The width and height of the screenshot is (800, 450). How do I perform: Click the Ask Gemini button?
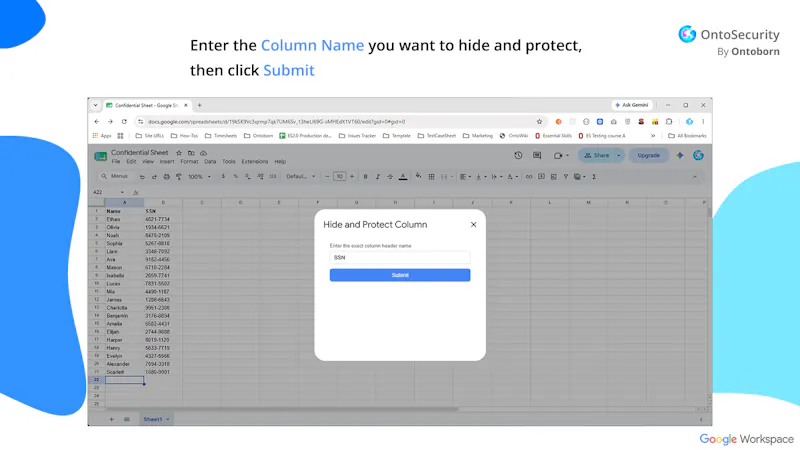[632, 105]
